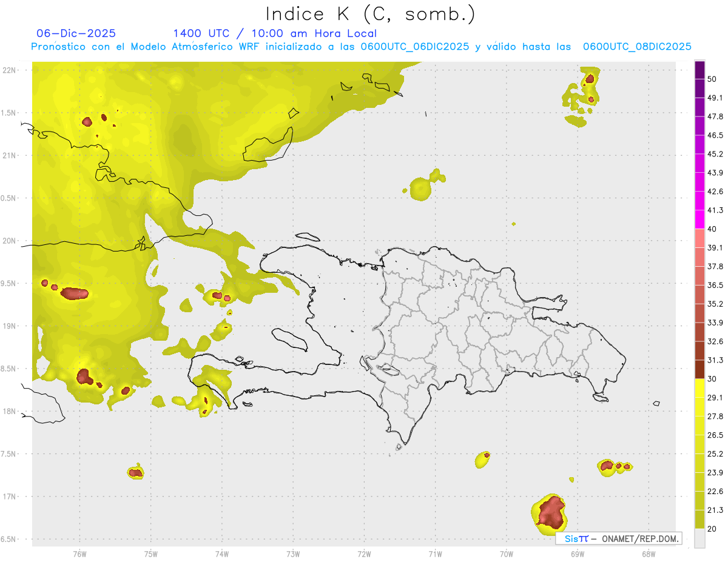Screen dimensions: 728x562
Task: Pick the dark brown swatch between 30 and 31.3
Action: [x=699, y=370]
